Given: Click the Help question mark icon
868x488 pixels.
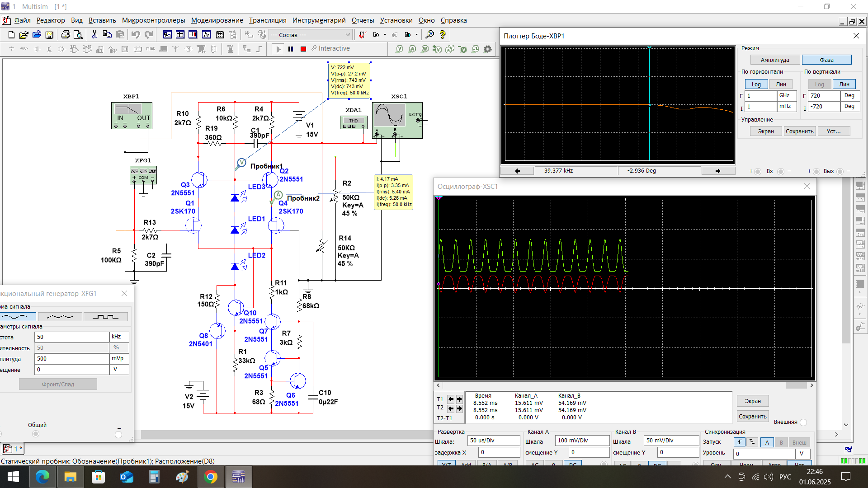Looking at the screenshot, I should [x=443, y=34].
